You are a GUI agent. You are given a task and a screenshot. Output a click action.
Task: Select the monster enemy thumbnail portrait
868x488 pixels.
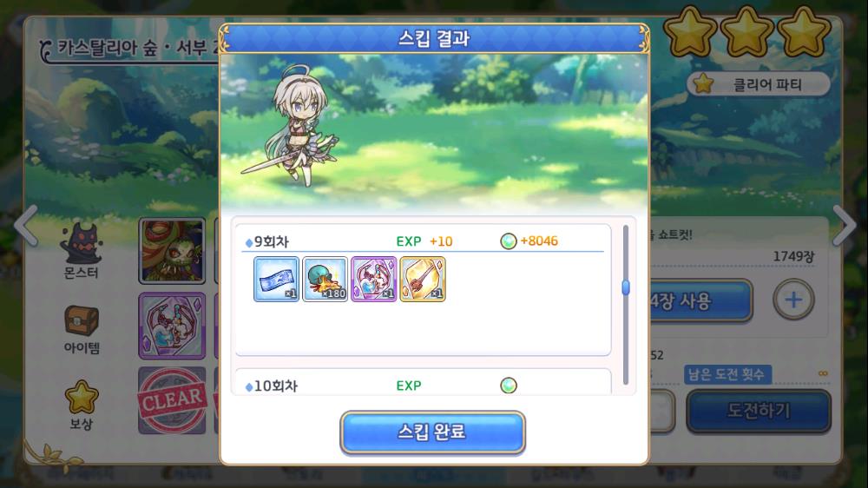(x=172, y=250)
